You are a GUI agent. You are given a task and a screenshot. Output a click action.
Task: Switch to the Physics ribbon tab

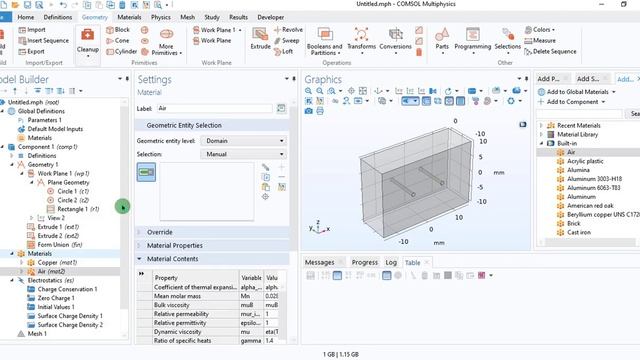point(161,17)
